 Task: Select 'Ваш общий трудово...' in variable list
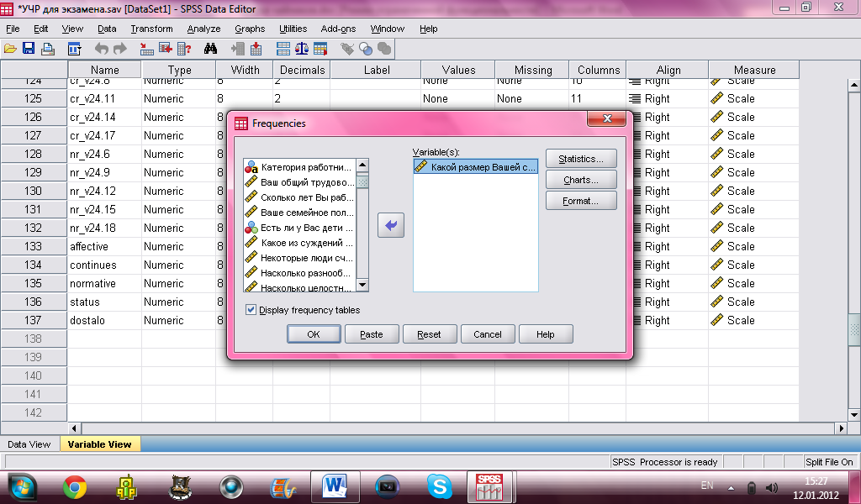pos(300,182)
